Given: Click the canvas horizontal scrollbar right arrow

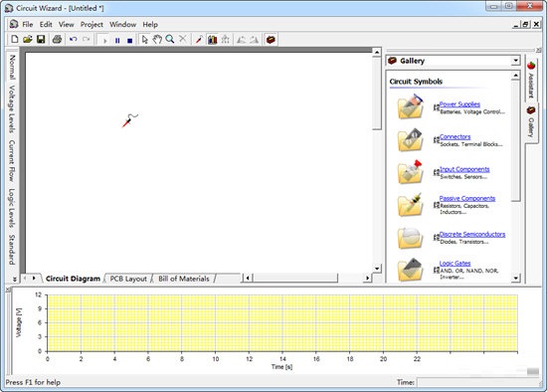Looking at the screenshot, I should click(367, 279).
